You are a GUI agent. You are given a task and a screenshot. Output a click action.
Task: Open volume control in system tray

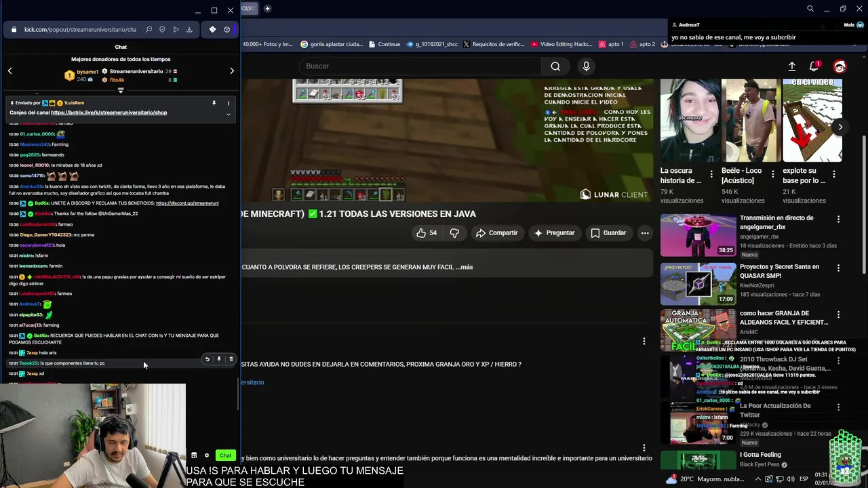tap(791, 479)
